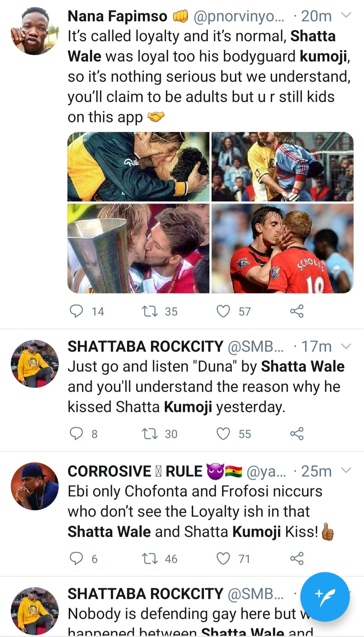Open the Scholes kissing photo thumbnail
The image size is (364, 637).
pos(282,248)
